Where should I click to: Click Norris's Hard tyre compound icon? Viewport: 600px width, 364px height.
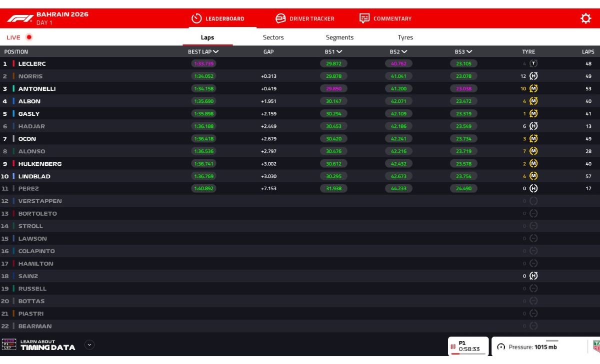[x=533, y=76]
